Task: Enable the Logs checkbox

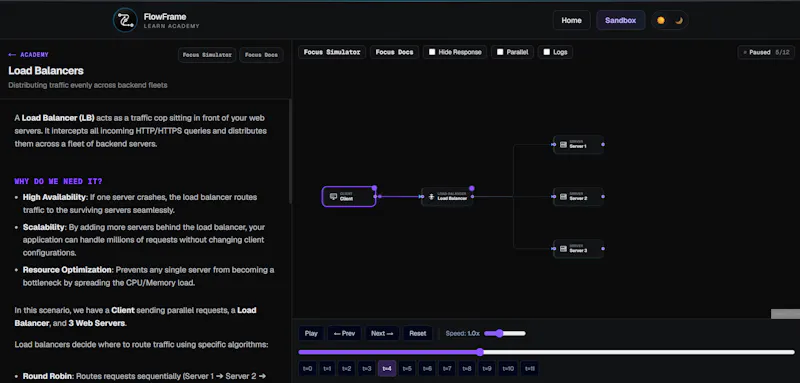Action: coord(546,52)
